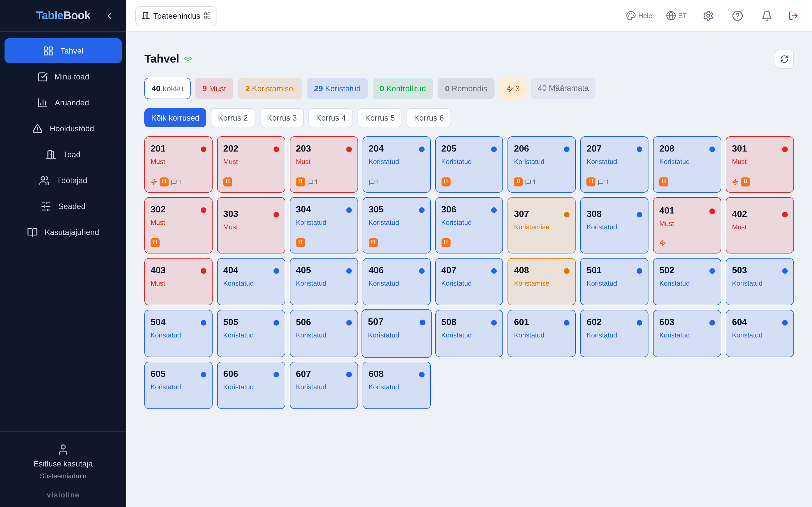Switch language via ET globe
This screenshot has width=812, height=507.
[x=676, y=16]
